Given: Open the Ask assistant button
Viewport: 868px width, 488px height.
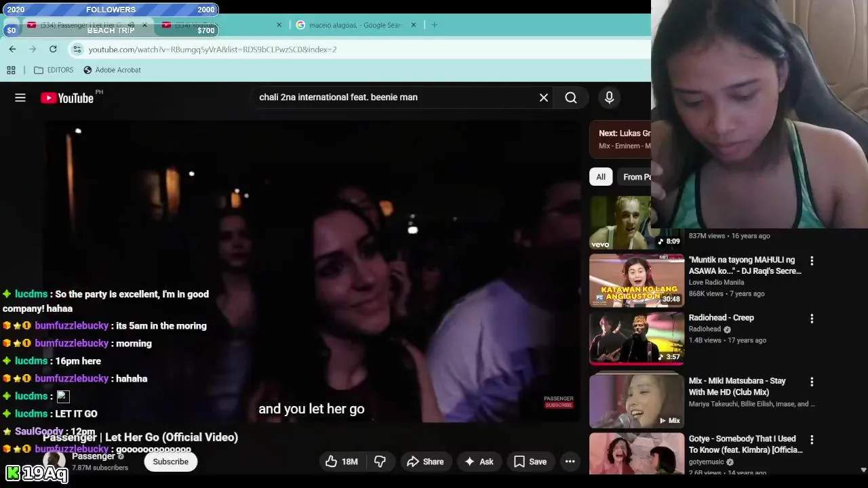Looking at the screenshot, I should click(479, 462).
